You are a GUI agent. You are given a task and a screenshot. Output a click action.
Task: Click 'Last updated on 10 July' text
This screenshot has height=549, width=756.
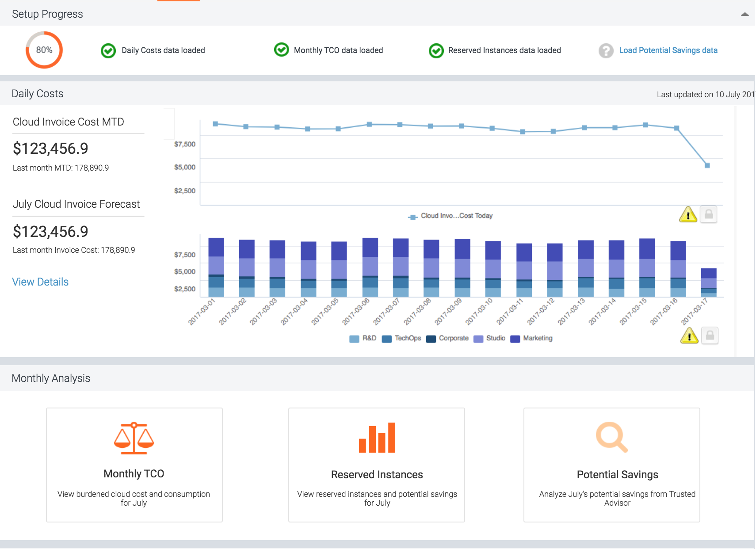706,95
